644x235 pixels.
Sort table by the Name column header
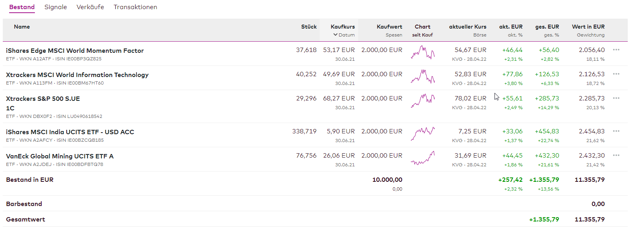(22, 27)
